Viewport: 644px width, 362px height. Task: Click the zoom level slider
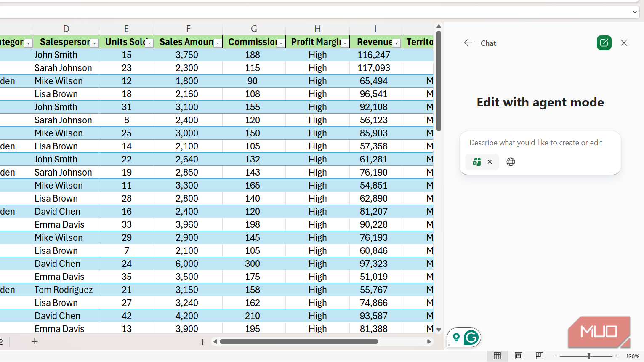[x=588, y=356]
